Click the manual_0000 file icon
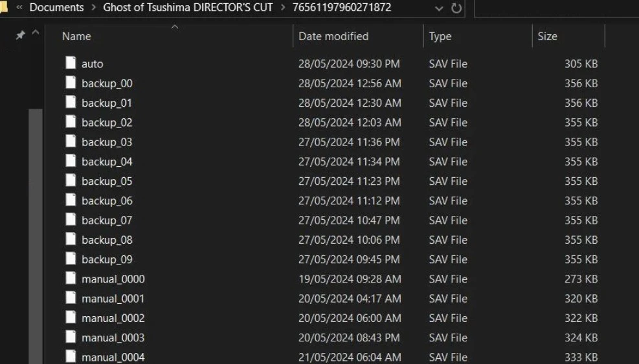The height and width of the screenshot is (364, 639). click(x=71, y=279)
